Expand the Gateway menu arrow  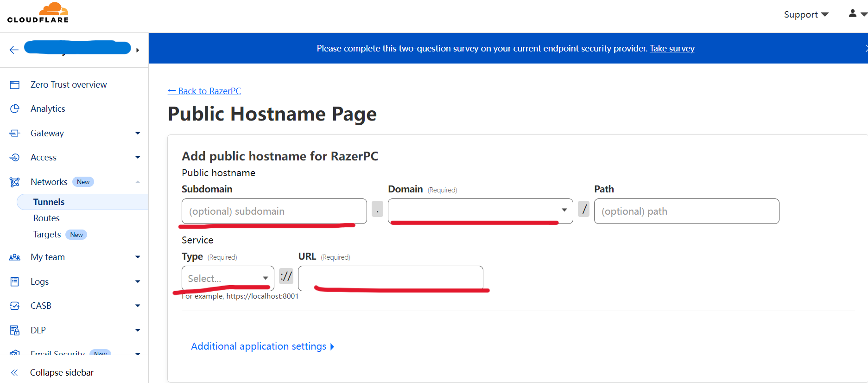point(138,133)
